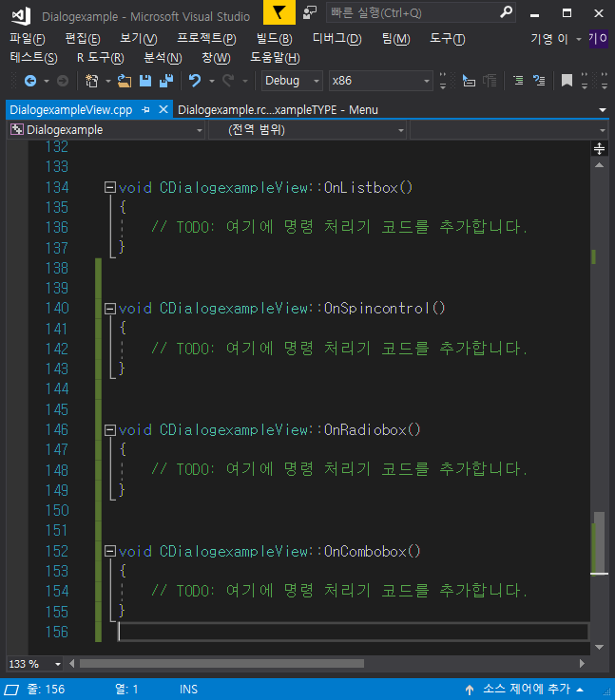Open the x86 platform dropdown
Screen dimensions: 615x700
pos(381,81)
